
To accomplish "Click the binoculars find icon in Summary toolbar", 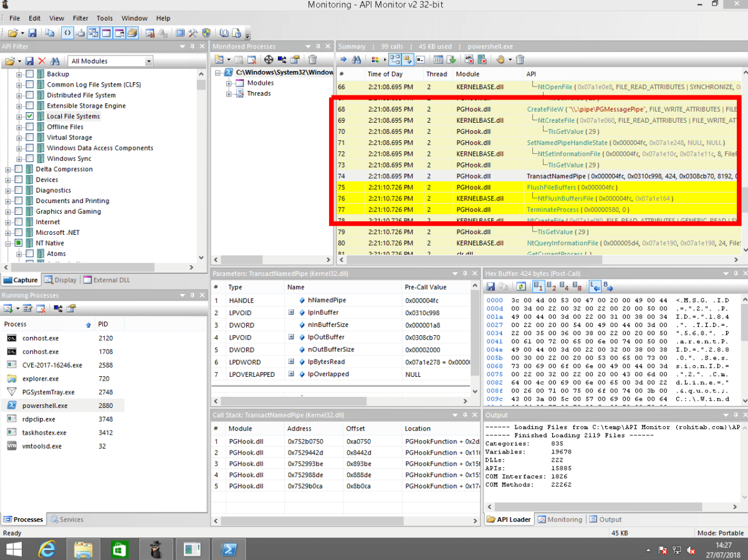I will point(357,60).
